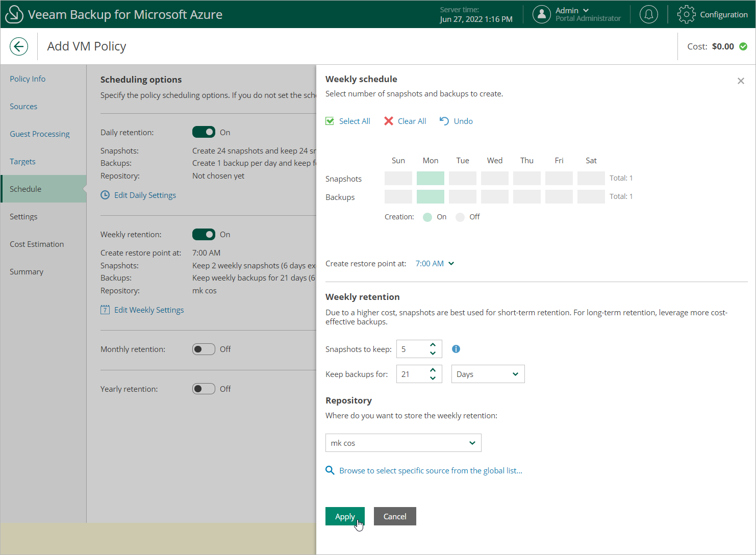Click the Sun column header

398,160
